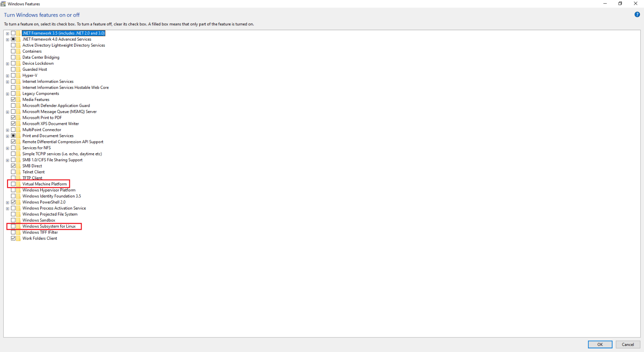
Task: Uncheck the Work Folders Client checkbox
Action: click(13, 238)
